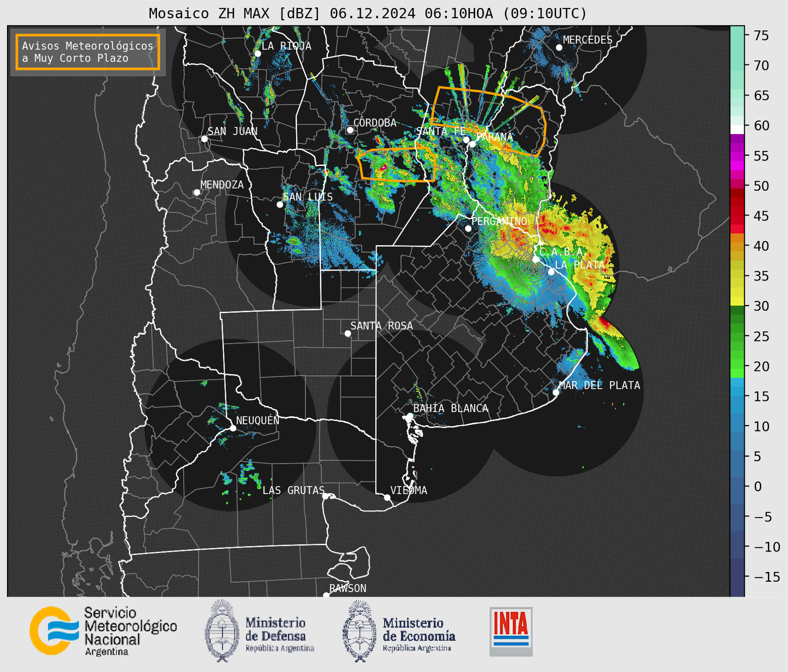
Task: Click the INTA logo
Action: tap(511, 631)
